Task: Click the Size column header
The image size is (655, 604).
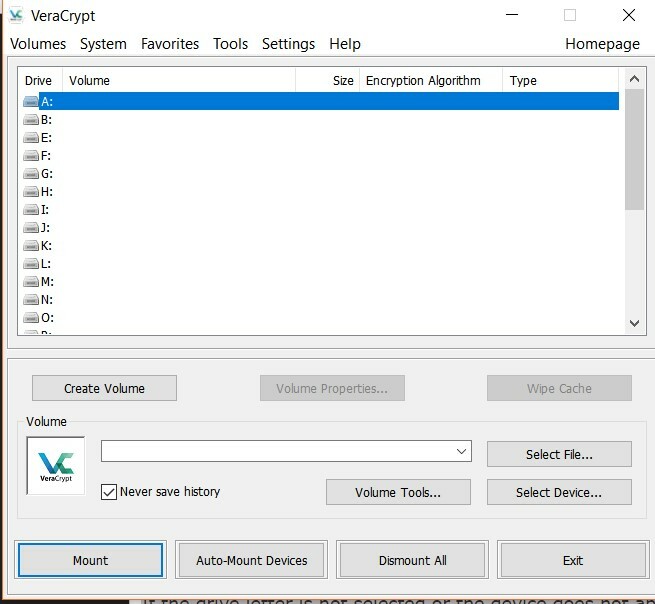Action: tap(328, 81)
